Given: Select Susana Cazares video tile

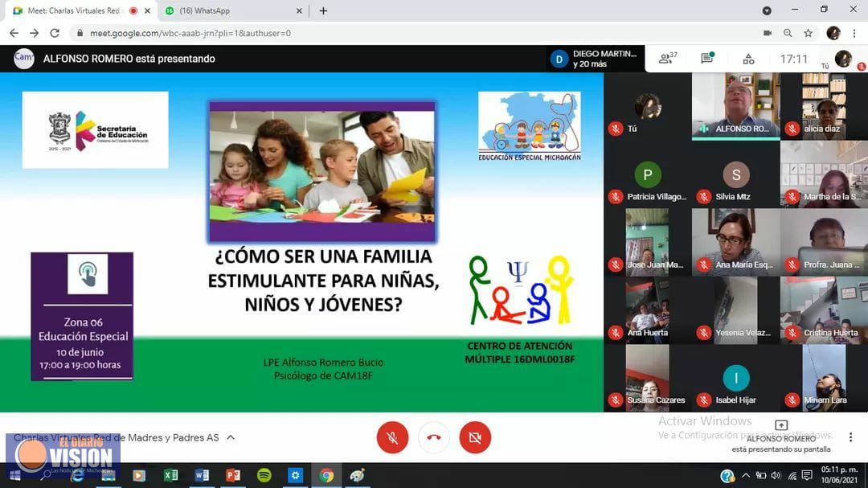Looking at the screenshot, I should coord(648,379).
